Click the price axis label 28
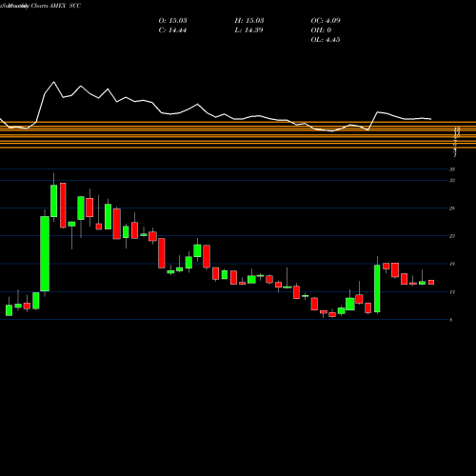The height and width of the screenshot is (476, 476). 452,208
